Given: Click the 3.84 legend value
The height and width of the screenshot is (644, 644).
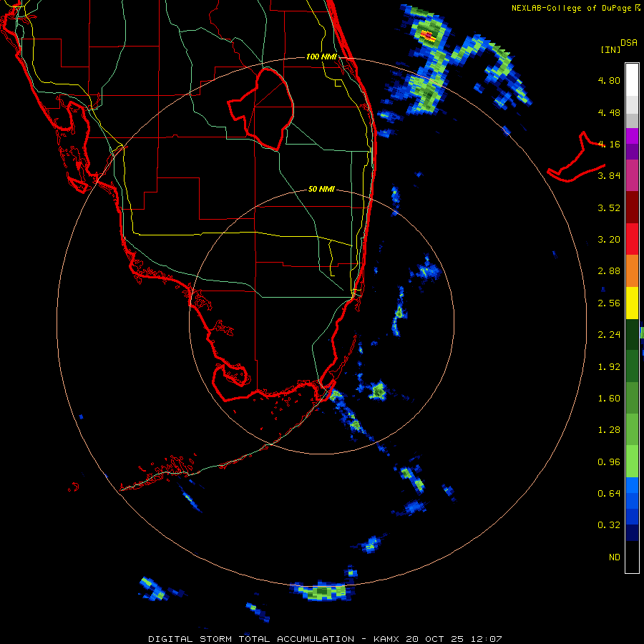Looking at the screenshot, I should pyautogui.click(x=609, y=176).
